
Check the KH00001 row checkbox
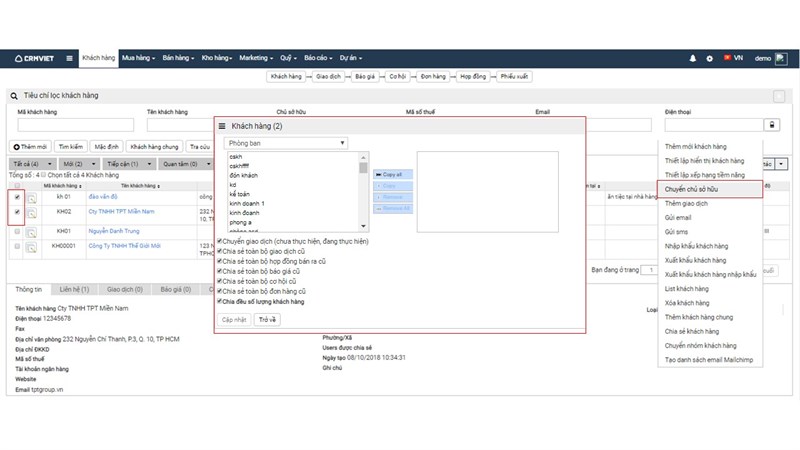17,246
